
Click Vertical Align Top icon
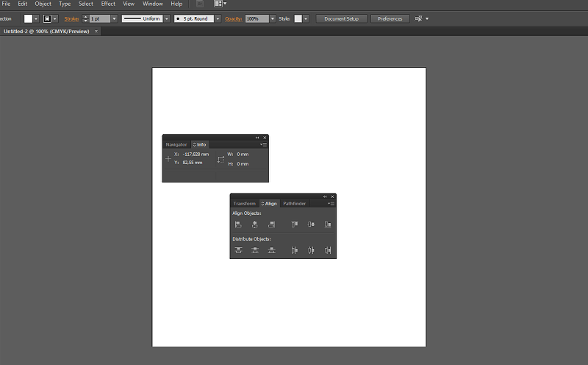pyautogui.click(x=295, y=224)
